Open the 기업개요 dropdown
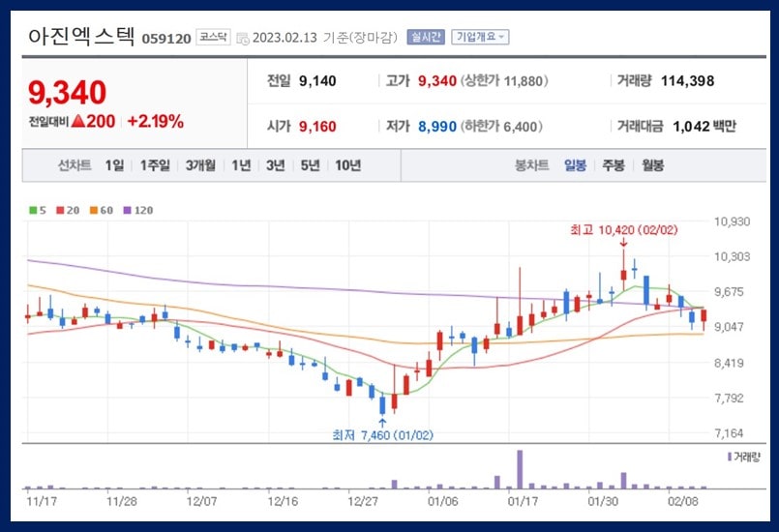The image size is (779, 532). tap(480, 38)
